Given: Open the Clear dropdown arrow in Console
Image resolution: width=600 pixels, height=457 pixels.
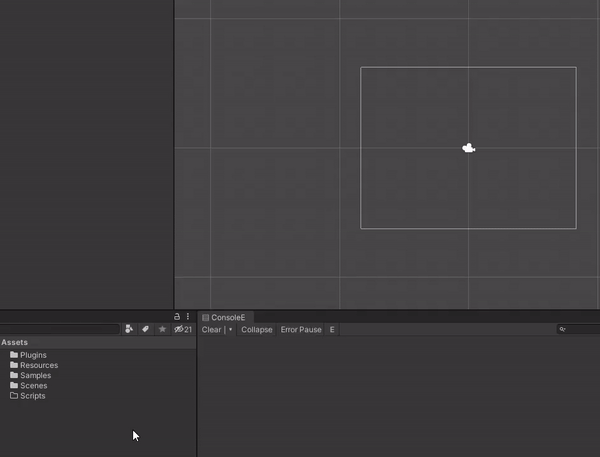Looking at the screenshot, I should 230,329.
